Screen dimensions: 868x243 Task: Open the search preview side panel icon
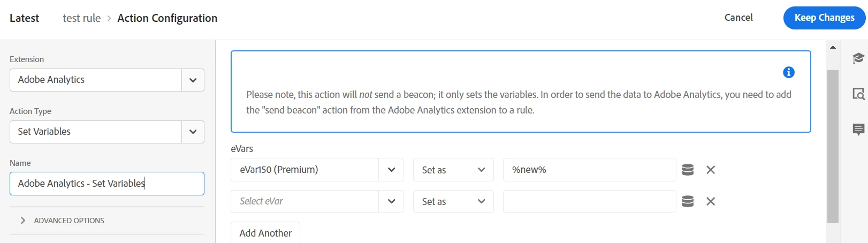click(858, 94)
